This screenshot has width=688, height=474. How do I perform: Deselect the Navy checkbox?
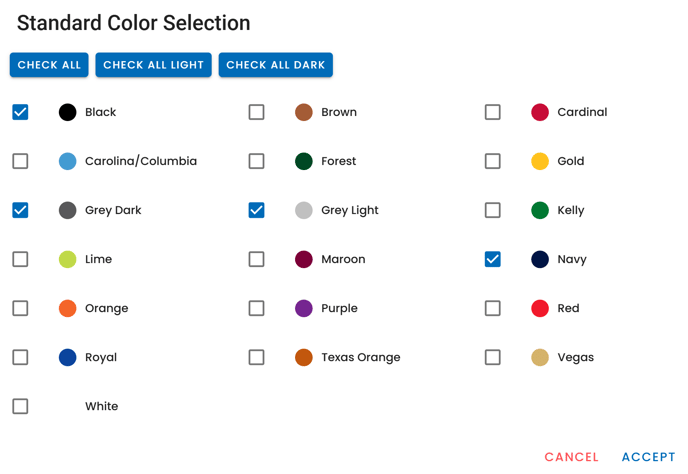point(493,259)
